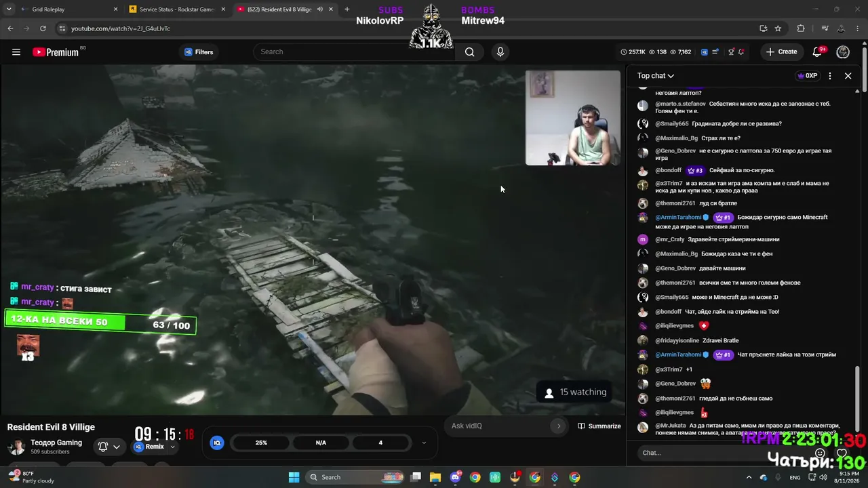
Task: Click the Ask vidIQ input field
Action: coord(500,426)
